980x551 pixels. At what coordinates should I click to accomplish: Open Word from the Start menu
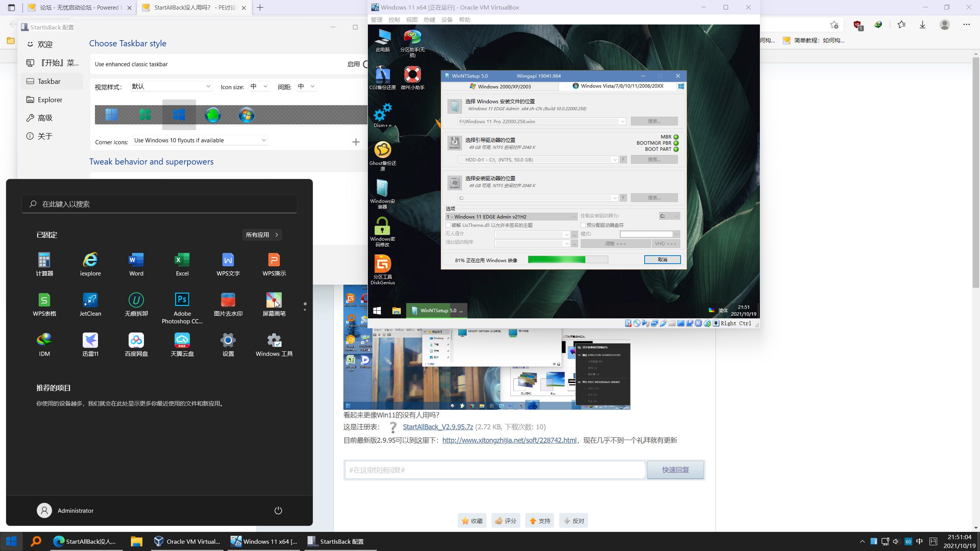point(136,264)
